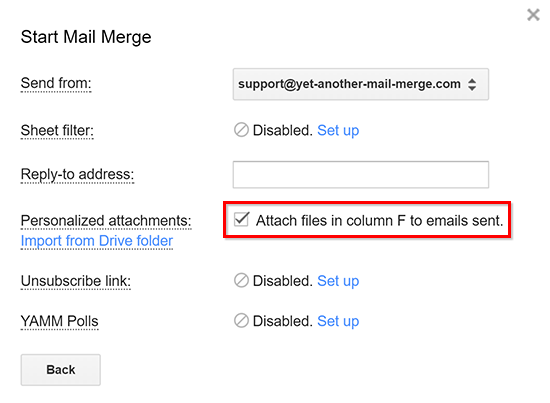Viewport: 550px width, 403px height.
Task: Set up the Sheet filter
Action: coord(338,130)
